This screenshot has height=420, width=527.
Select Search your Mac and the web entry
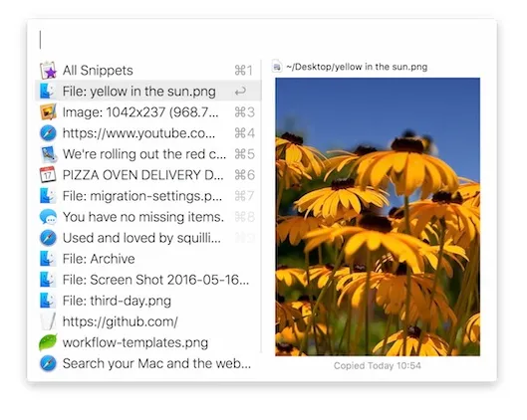pos(147,363)
